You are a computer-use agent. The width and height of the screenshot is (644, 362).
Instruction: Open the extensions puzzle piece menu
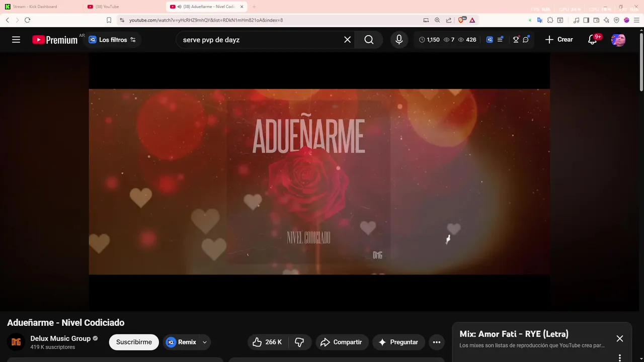[550, 20]
